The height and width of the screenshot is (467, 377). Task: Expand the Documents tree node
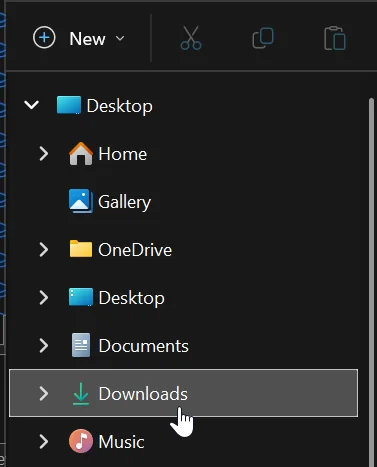(44, 345)
